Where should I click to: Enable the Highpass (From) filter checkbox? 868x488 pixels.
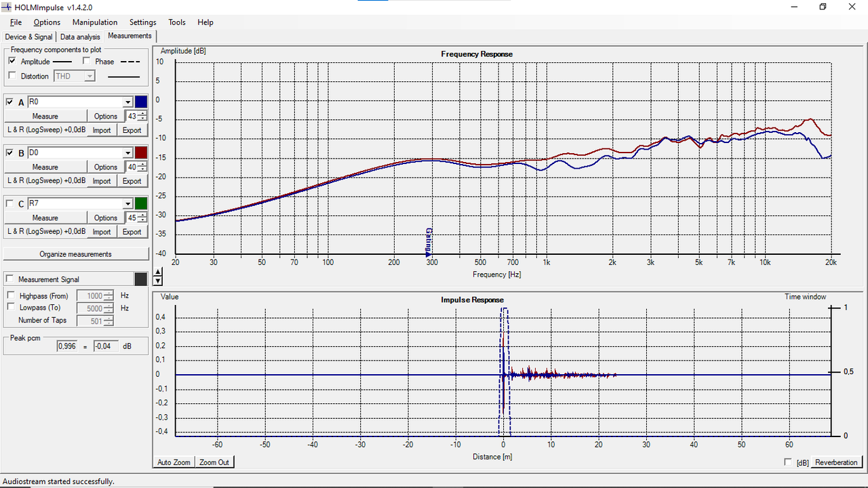[11, 296]
